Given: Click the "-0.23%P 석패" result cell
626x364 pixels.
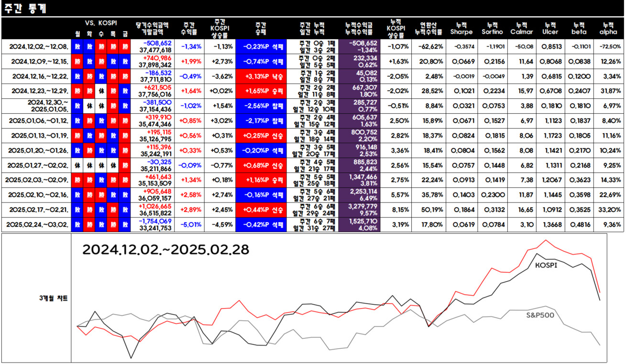Looking at the screenshot, I should 261,47.
